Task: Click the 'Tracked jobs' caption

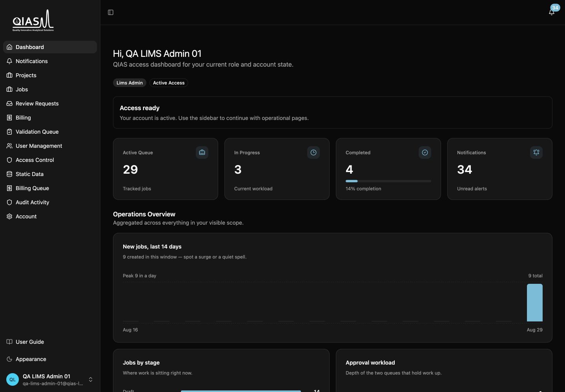Action: pyautogui.click(x=137, y=189)
